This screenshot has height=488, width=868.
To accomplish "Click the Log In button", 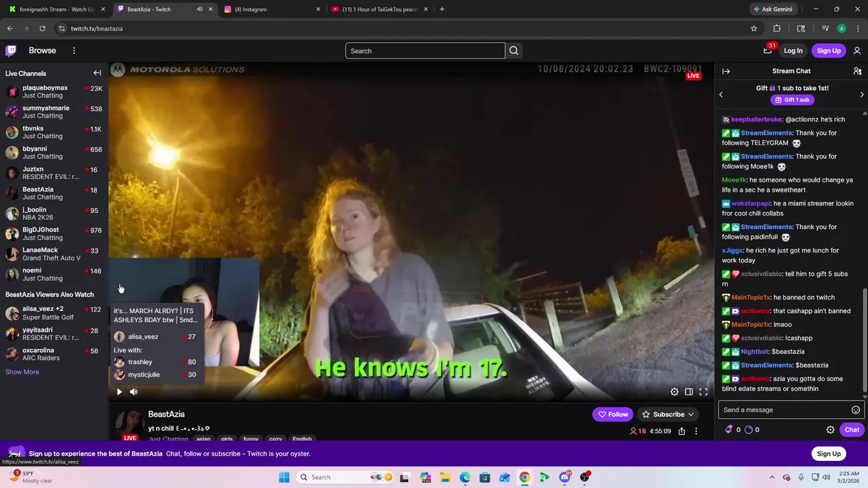I will pyautogui.click(x=793, y=51).
